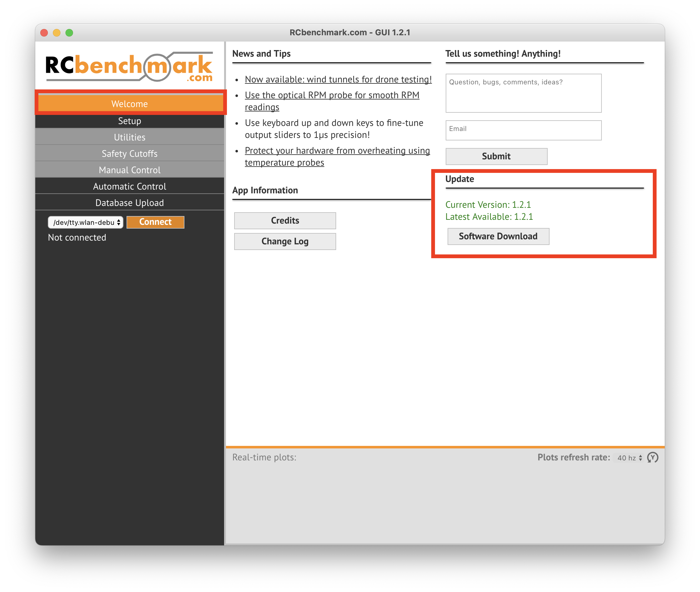Open the Utilities sidebar item
Viewport: 700px width, 592px height.
coord(129,137)
